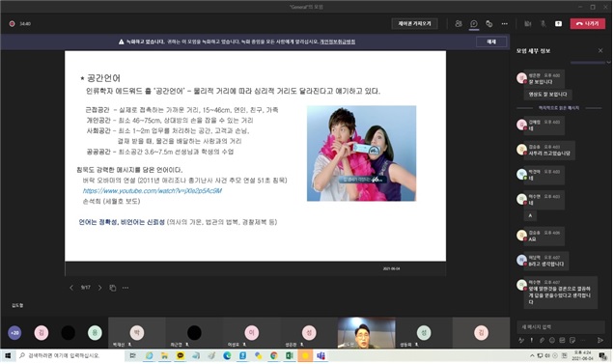This screenshot has height=364, width=614.
Task: Click the chat message '영상도 잘 보입니다'
Action: tap(547, 94)
